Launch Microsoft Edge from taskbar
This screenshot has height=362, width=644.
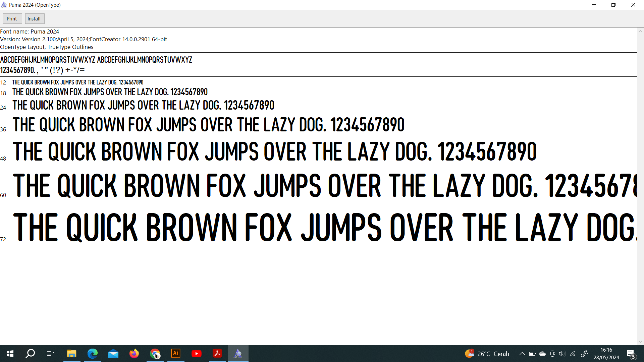93,354
